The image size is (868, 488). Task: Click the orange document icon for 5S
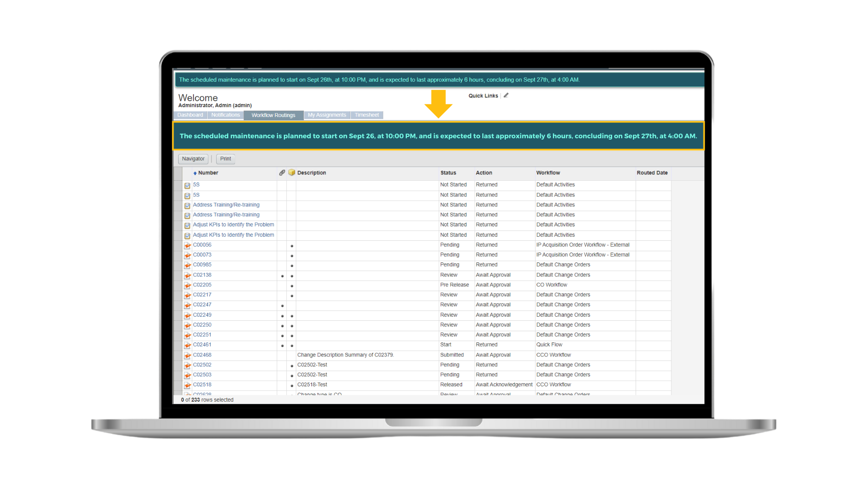[x=187, y=185]
